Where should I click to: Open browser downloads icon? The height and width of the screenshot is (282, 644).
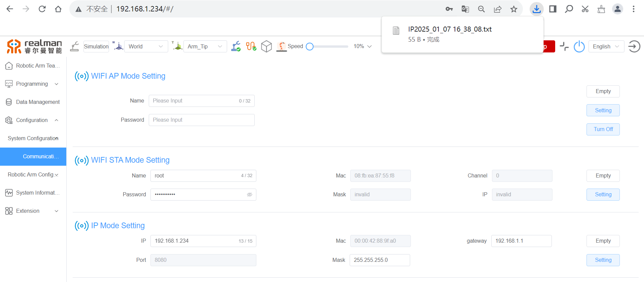click(x=537, y=9)
